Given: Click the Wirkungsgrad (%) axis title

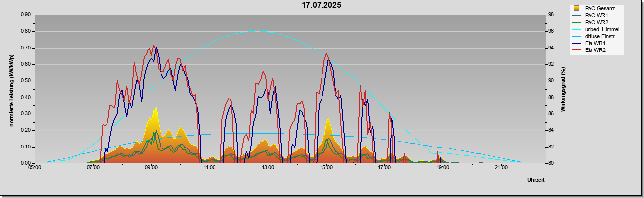Looking at the screenshot, I should pyautogui.click(x=563, y=89).
